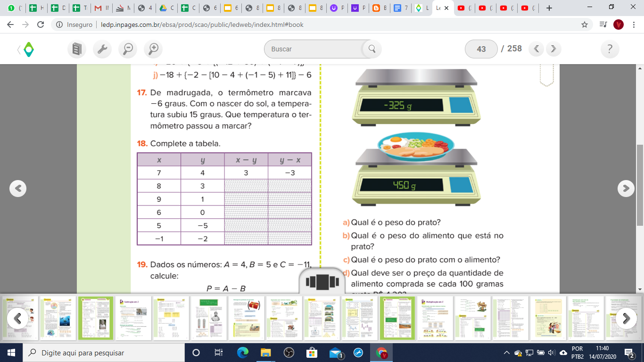Click exercise text '18. Complete a tabela.'

coord(179,143)
